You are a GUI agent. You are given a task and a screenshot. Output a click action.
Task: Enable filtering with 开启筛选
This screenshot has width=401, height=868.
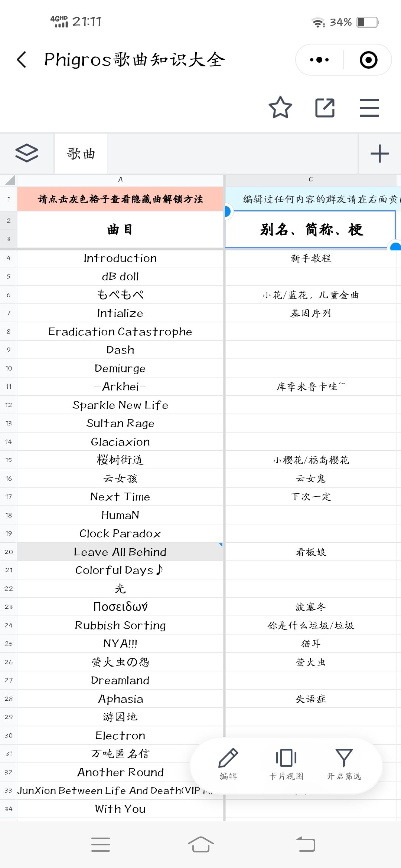click(x=344, y=764)
